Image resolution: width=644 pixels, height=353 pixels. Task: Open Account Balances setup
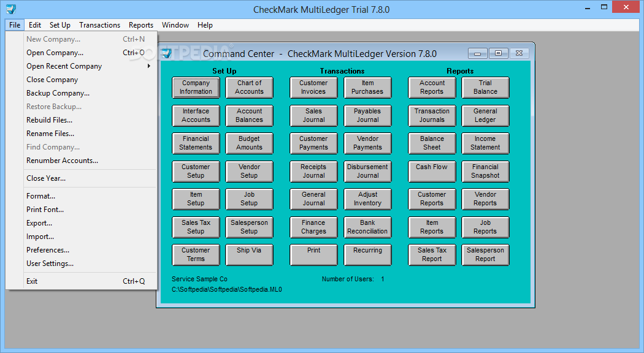pyautogui.click(x=249, y=116)
